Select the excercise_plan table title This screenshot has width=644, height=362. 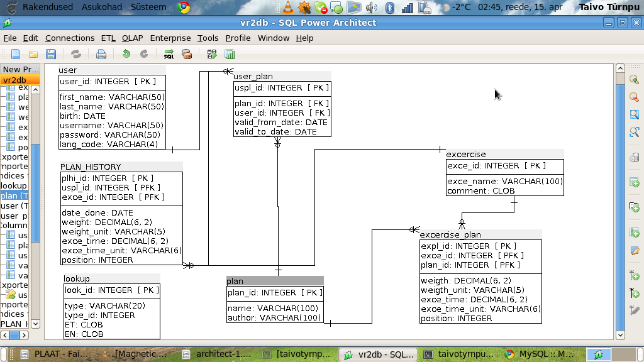(x=480, y=234)
